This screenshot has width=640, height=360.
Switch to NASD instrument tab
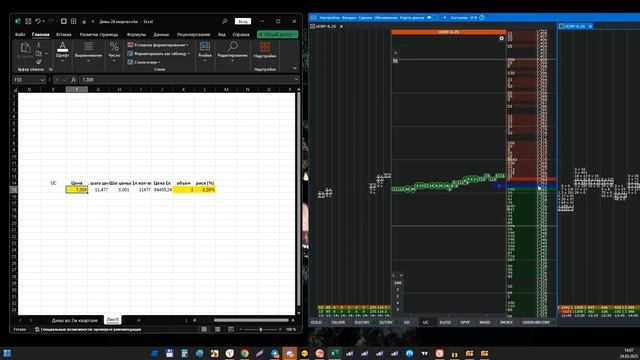[x=484, y=322]
